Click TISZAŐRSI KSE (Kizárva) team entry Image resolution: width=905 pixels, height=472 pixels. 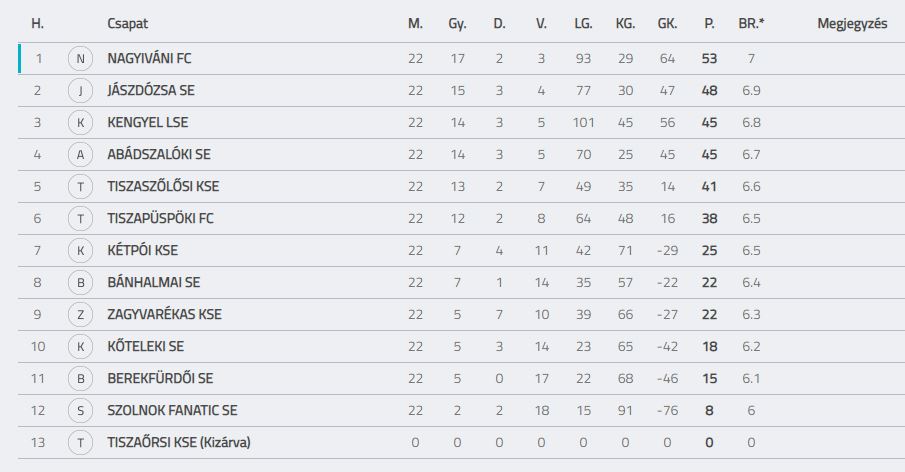pos(179,443)
